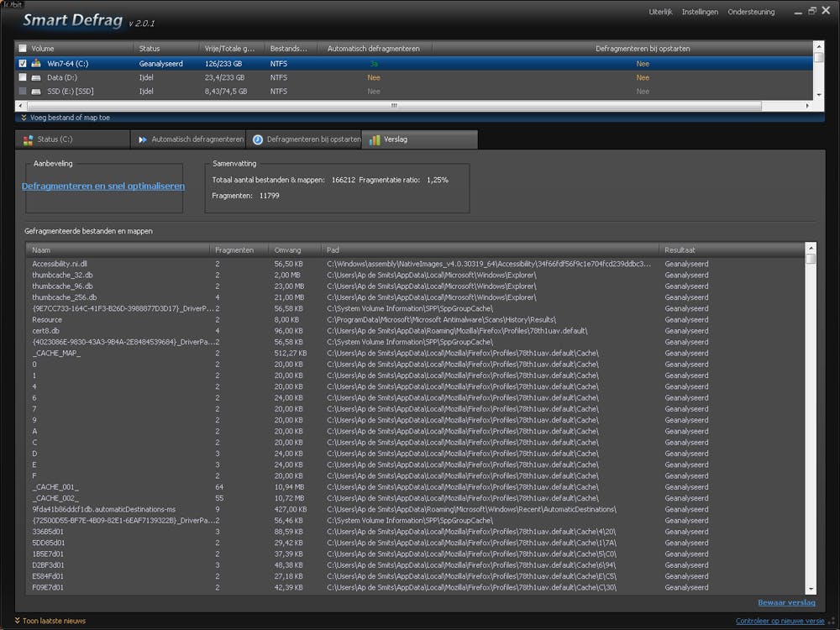Click the Status column header in volume list
Image resolution: width=840 pixels, height=630 pixels.
coord(165,48)
